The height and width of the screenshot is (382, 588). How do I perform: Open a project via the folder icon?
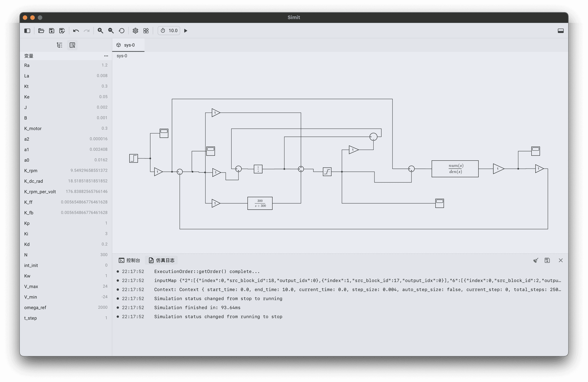41,31
